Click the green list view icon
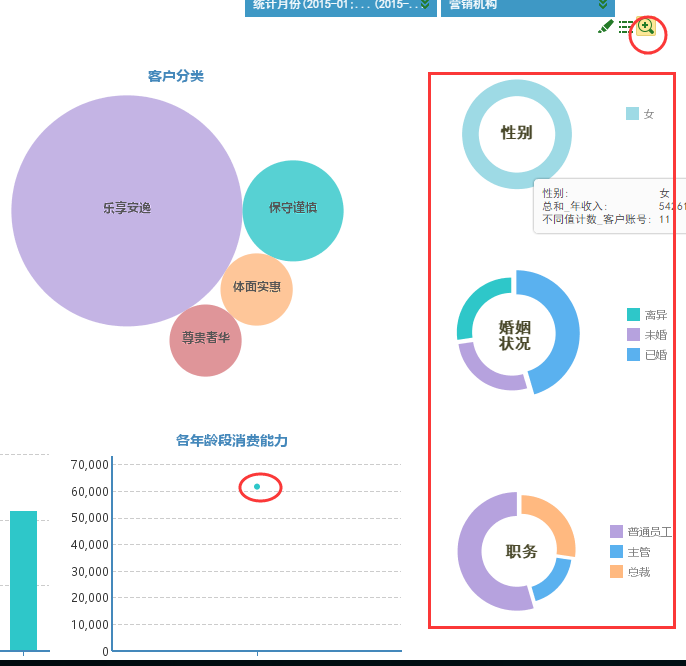686x666 pixels. [x=626, y=27]
